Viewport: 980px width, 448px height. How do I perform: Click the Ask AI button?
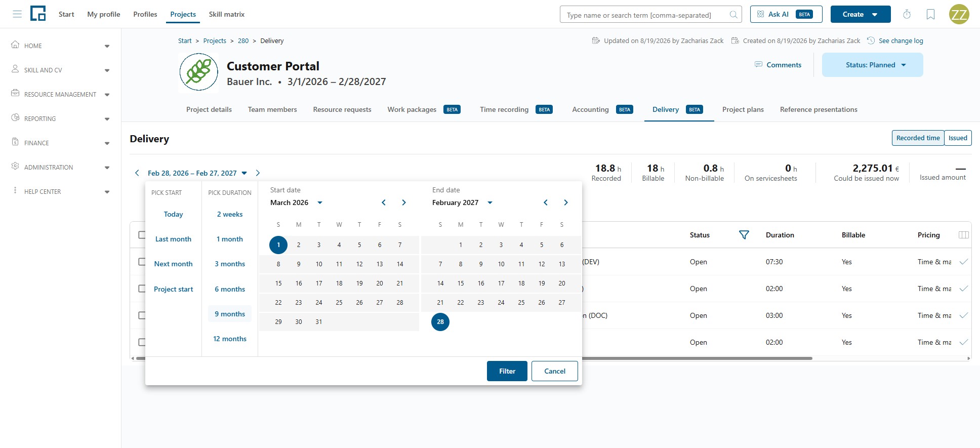(x=786, y=14)
